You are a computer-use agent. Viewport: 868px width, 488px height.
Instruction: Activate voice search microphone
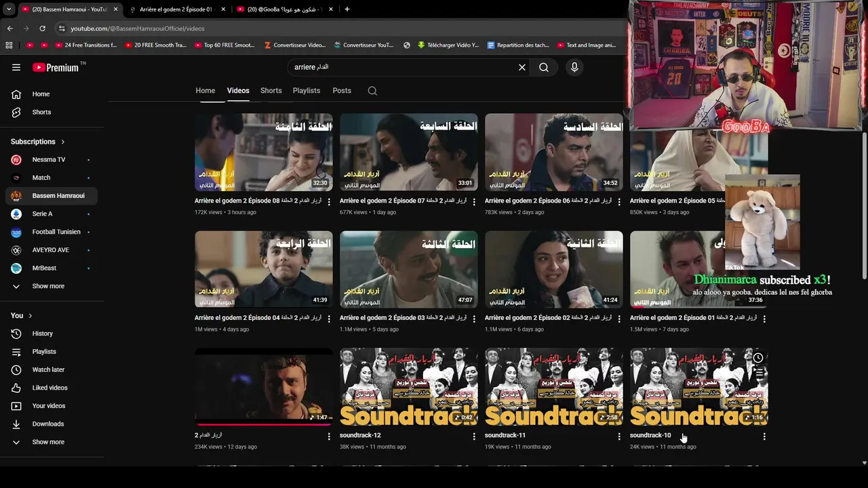point(574,67)
